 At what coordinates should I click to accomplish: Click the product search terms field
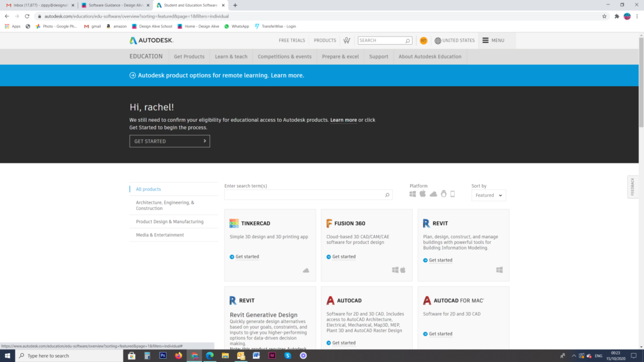coord(308,195)
